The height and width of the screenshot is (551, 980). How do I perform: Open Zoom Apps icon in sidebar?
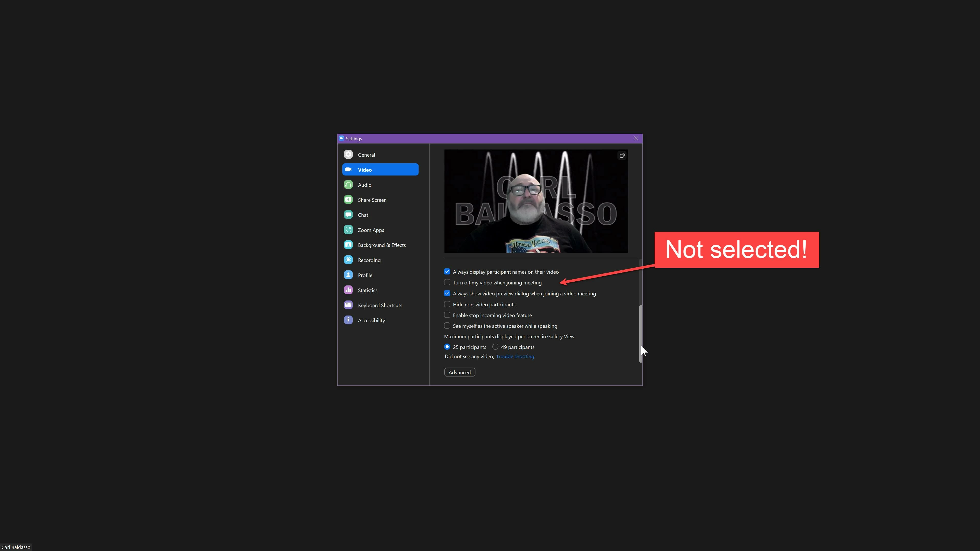348,230
